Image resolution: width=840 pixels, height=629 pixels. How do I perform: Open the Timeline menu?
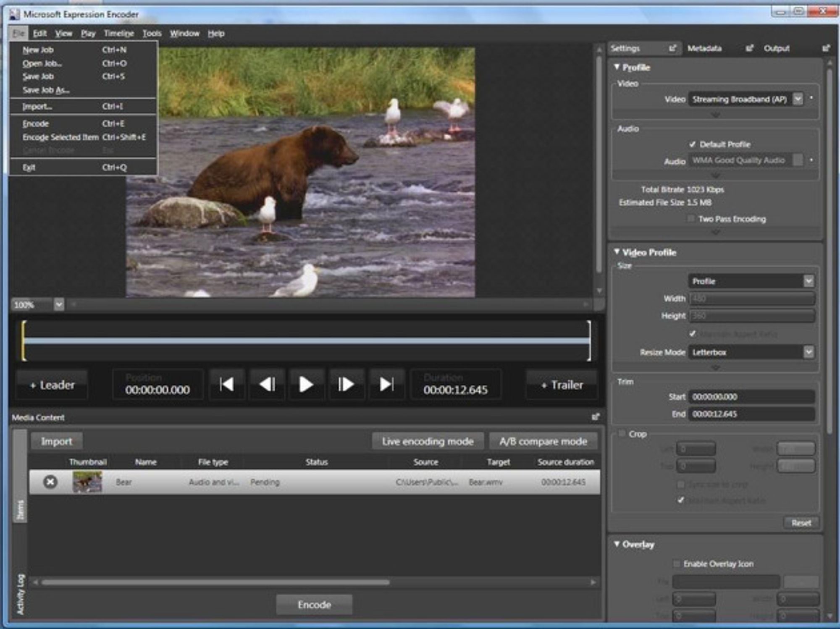click(x=119, y=33)
